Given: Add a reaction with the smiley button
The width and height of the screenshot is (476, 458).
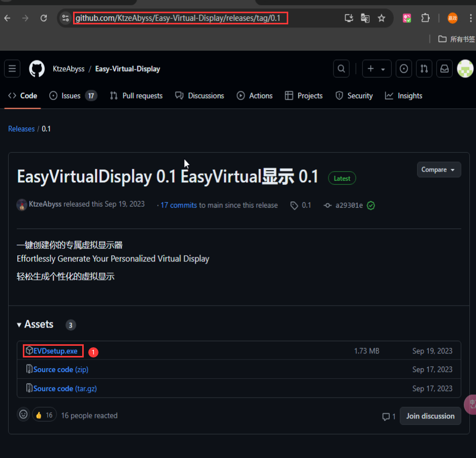Looking at the screenshot, I should coord(23,414).
